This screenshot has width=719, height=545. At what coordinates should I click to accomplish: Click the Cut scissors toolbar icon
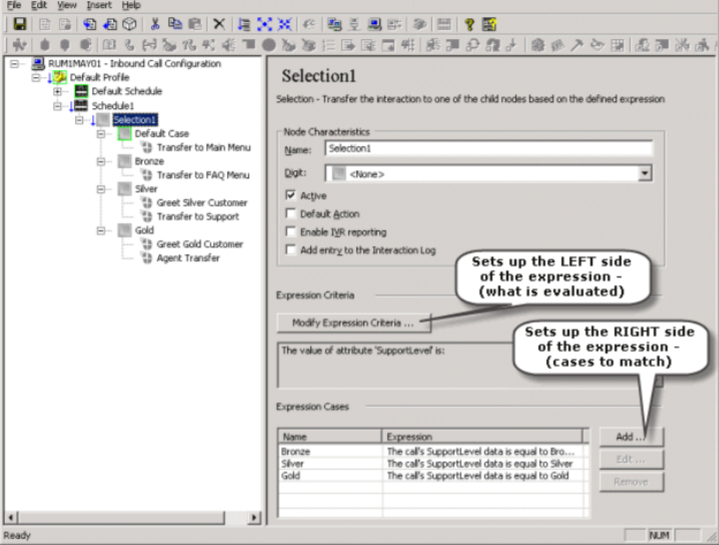pyautogui.click(x=156, y=23)
